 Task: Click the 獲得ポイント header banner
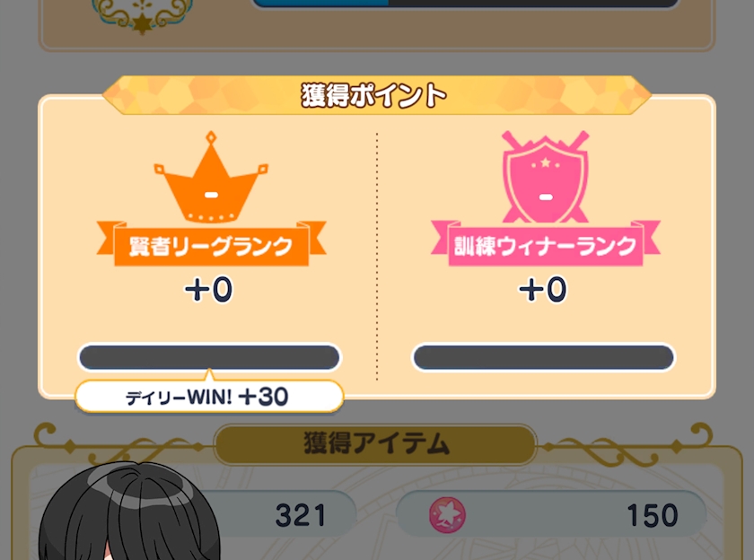point(376,95)
